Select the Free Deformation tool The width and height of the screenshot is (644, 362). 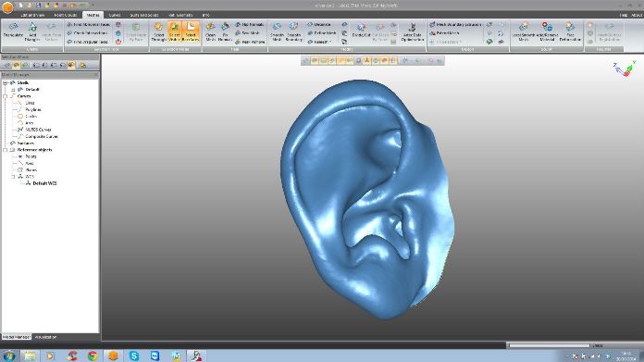pyautogui.click(x=570, y=31)
